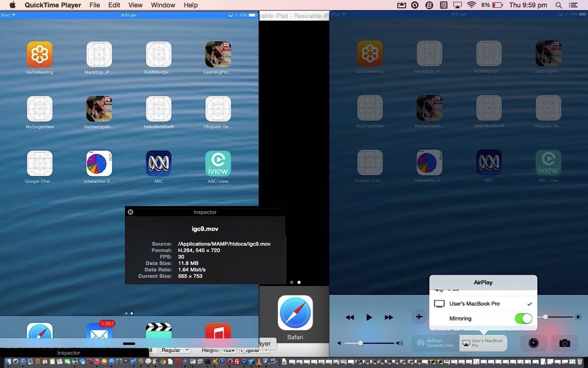
Task: Open Mail showing the 5,861 badge
Action: click(x=99, y=332)
